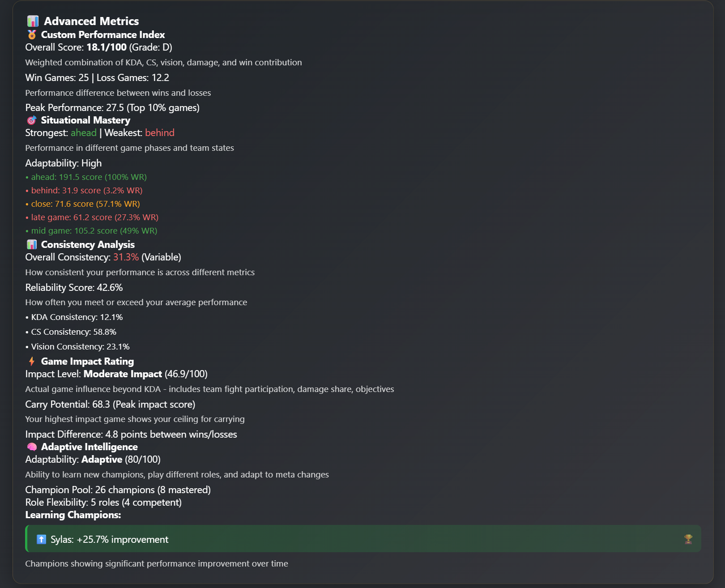Click the lightning bolt Game Impact icon

pos(32,361)
